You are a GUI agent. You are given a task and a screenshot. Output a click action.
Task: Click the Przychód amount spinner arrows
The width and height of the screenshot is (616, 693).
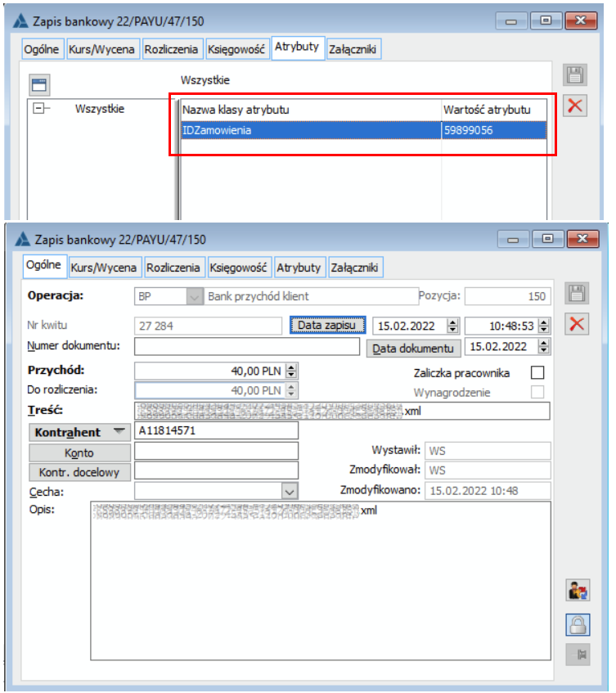292,371
